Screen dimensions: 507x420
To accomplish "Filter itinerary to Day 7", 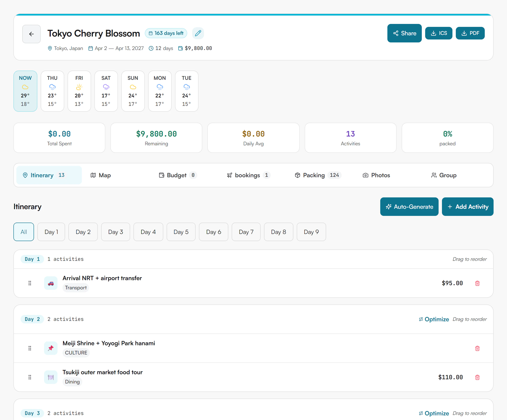I will click(246, 232).
